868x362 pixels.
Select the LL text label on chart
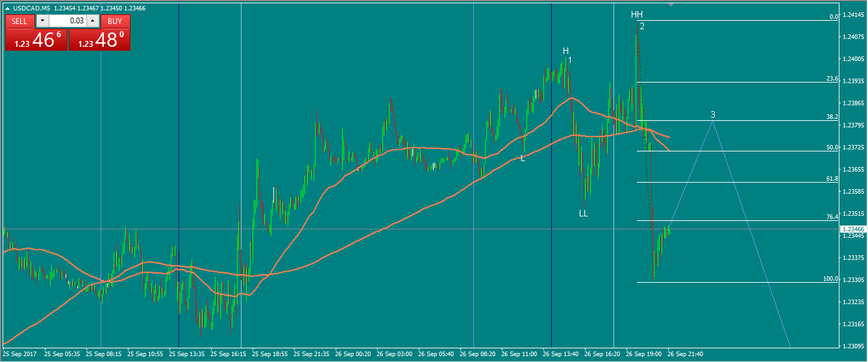584,213
